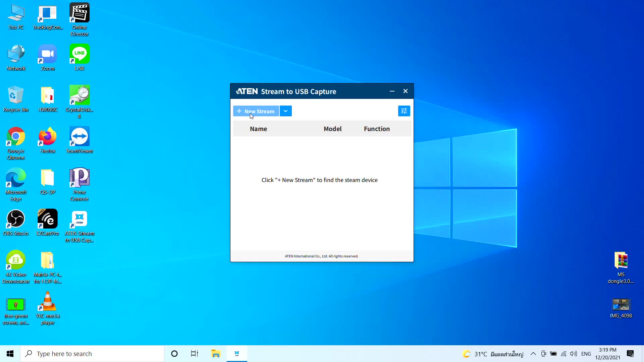Select EZCastPro desktop shortcut

48,223
